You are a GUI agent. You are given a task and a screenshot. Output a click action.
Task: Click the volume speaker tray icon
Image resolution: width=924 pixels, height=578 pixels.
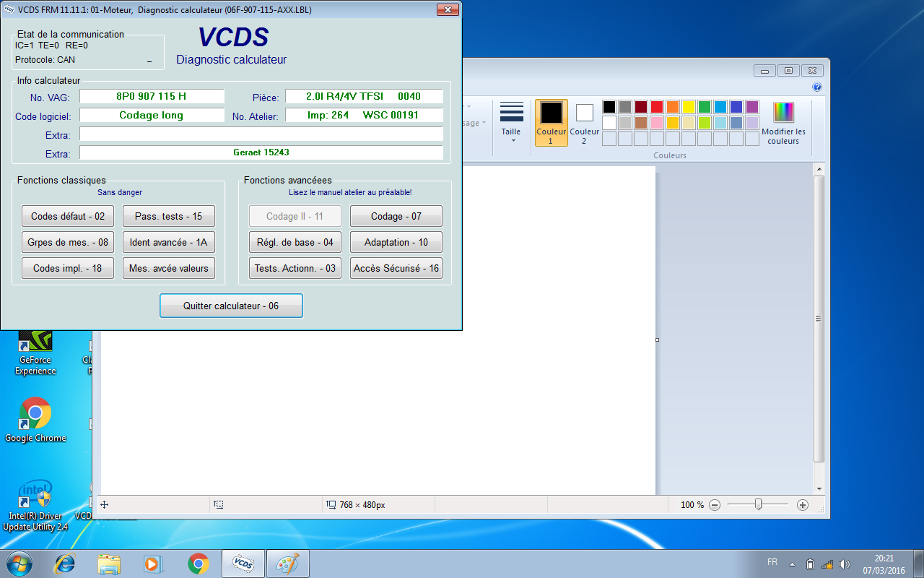[x=845, y=564]
